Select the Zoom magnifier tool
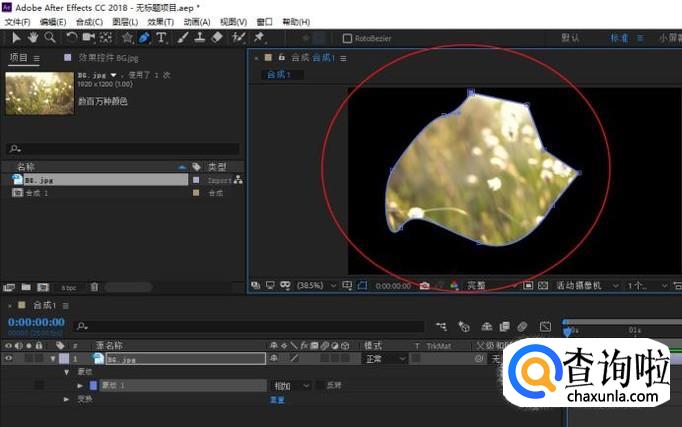This screenshot has width=682, height=427. [x=50, y=38]
